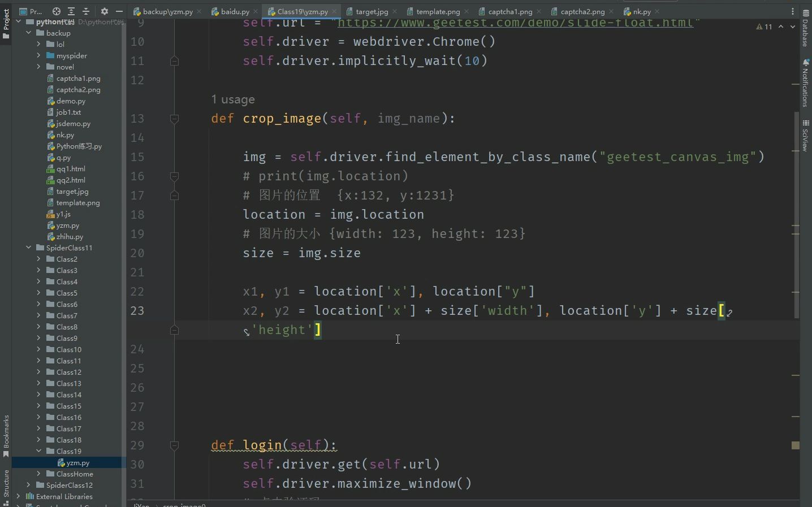Viewport: 812px width, 507px height.
Task: Close the captcha1.png tab
Action: pos(539,11)
